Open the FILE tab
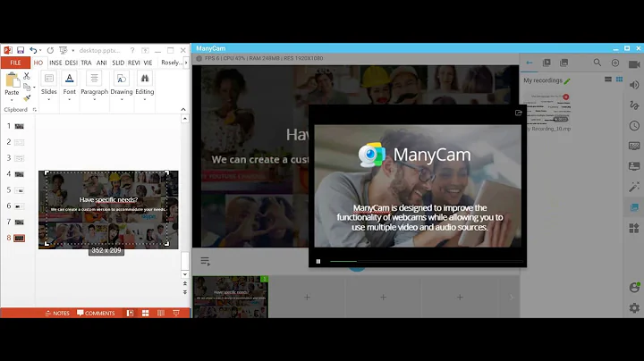 pos(15,63)
